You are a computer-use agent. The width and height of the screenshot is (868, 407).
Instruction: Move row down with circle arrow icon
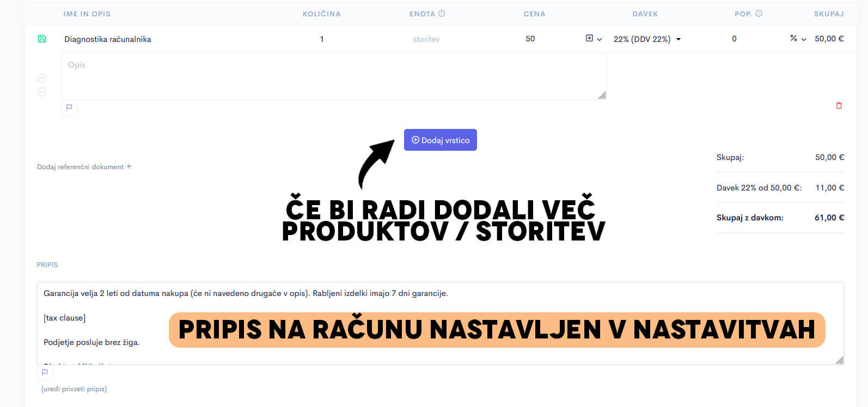pos(42,92)
